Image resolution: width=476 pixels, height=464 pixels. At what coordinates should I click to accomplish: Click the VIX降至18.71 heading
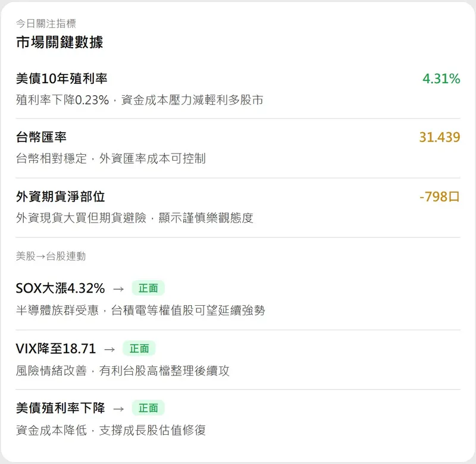56,349
